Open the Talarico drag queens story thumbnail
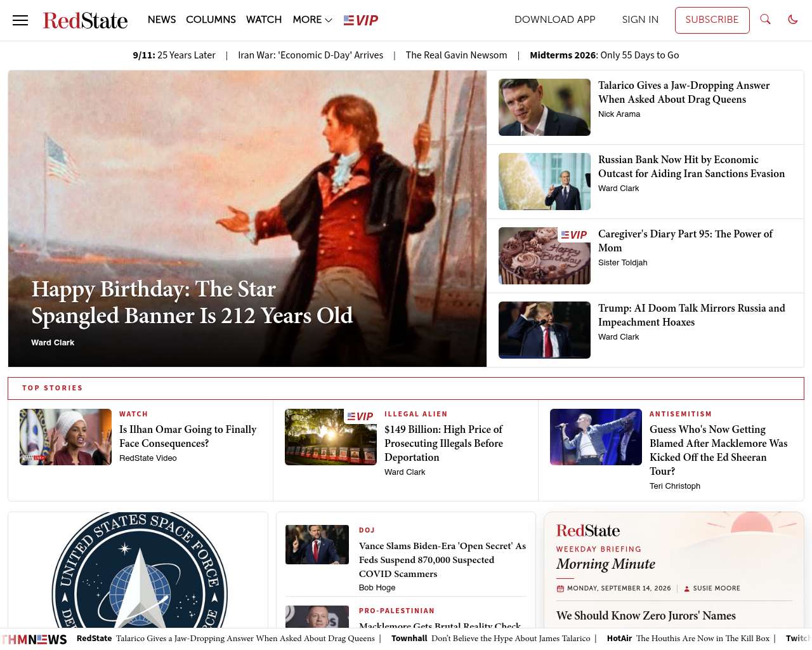This screenshot has width=812, height=650. click(544, 107)
